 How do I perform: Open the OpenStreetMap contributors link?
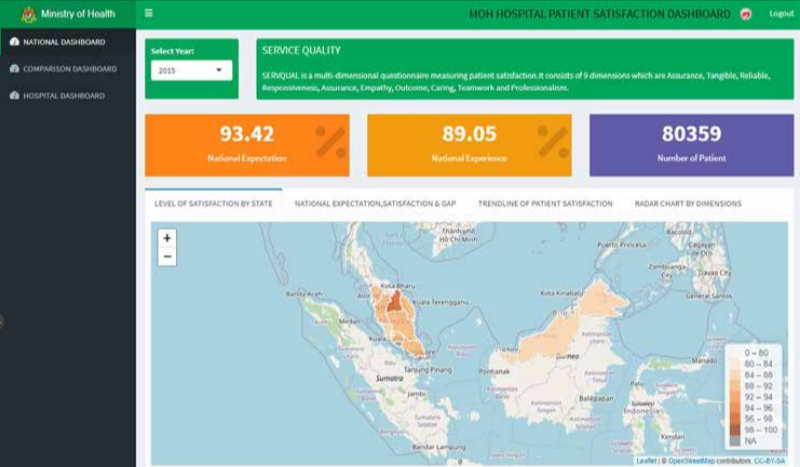690,461
